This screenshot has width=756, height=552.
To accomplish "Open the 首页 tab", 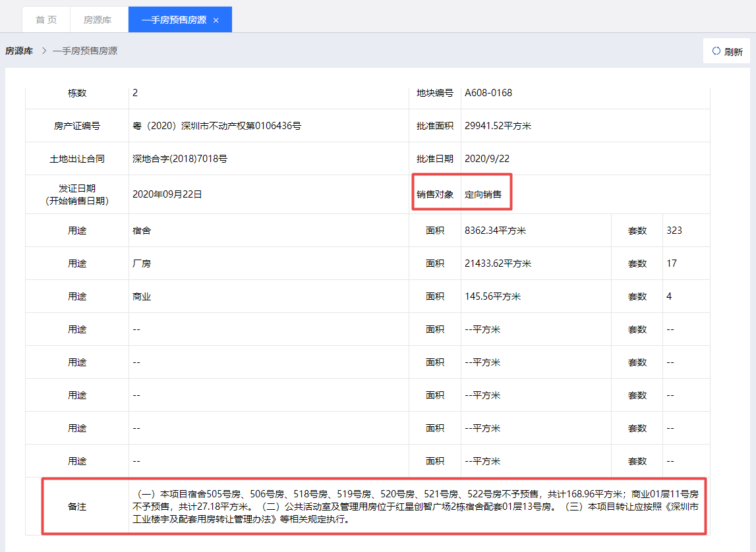I will (46, 20).
